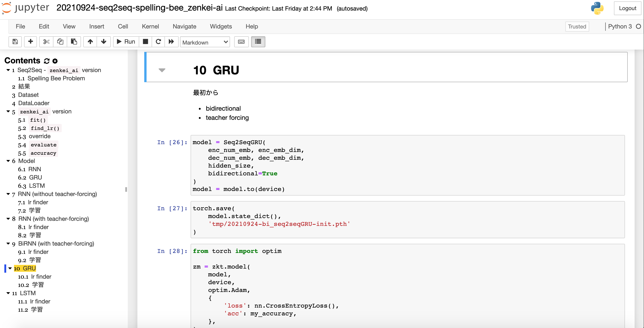Restart the kernel with circular arrow icon
Image resolution: width=644 pixels, height=328 pixels.
(x=158, y=42)
